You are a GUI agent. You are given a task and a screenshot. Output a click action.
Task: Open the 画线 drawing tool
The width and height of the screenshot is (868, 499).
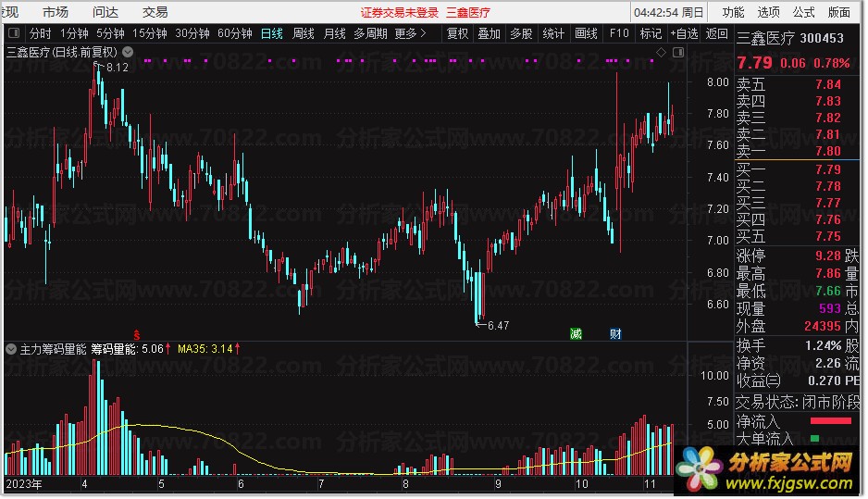(x=587, y=33)
